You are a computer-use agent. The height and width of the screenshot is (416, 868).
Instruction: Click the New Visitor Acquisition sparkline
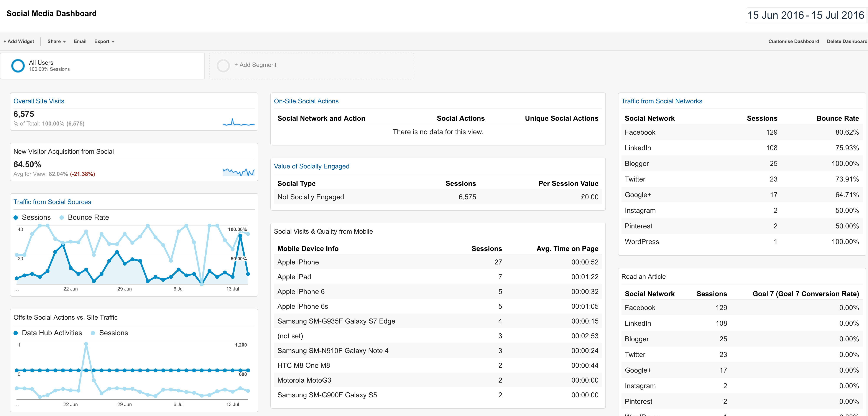(x=238, y=172)
